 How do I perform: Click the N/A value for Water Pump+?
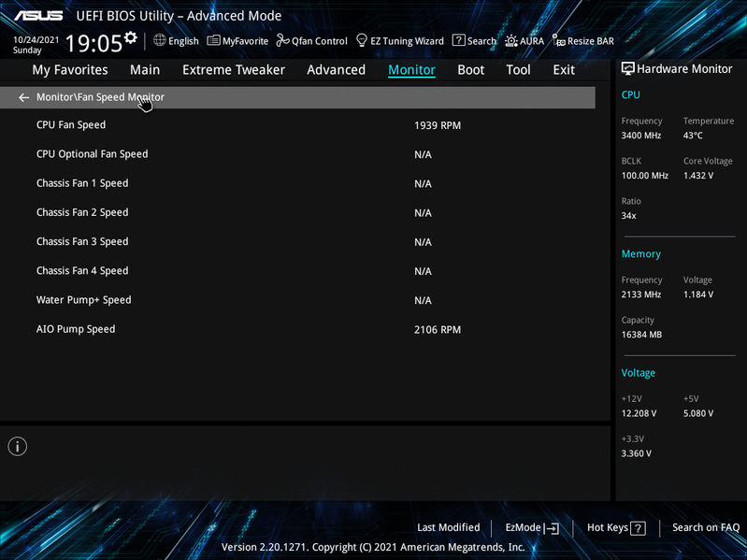(x=423, y=300)
